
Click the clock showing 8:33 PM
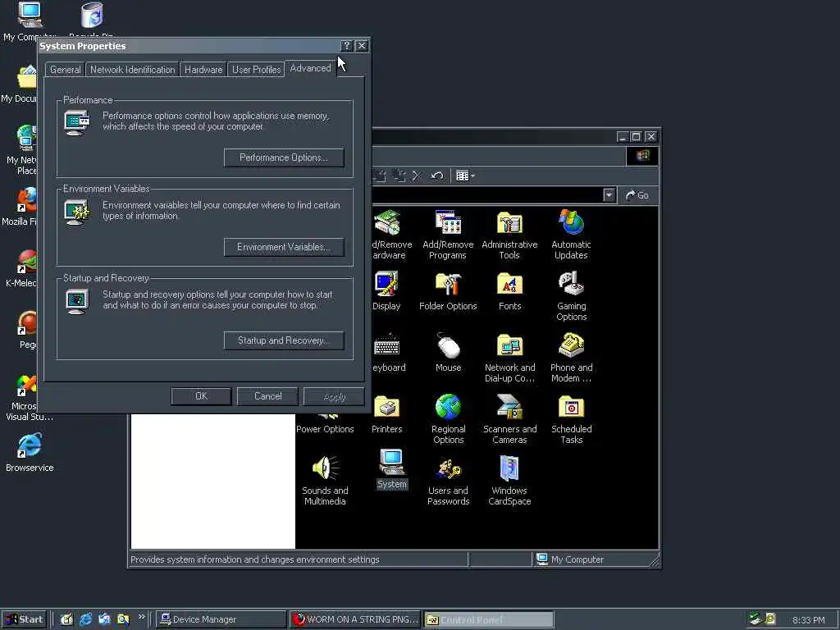point(808,620)
